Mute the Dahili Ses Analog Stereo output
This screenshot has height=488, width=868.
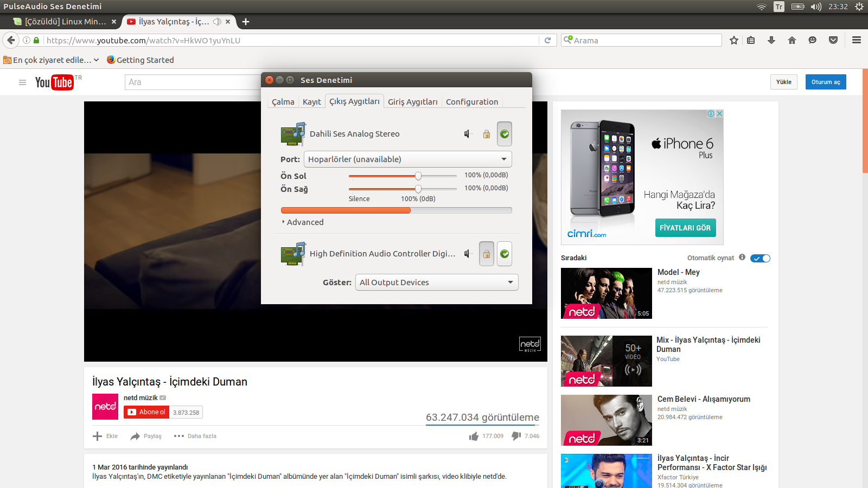(468, 134)
